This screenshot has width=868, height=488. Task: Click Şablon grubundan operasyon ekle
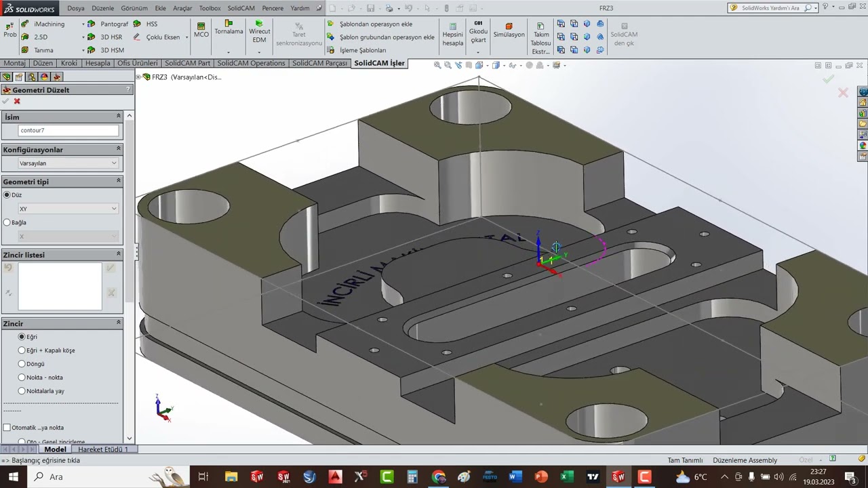380,37
